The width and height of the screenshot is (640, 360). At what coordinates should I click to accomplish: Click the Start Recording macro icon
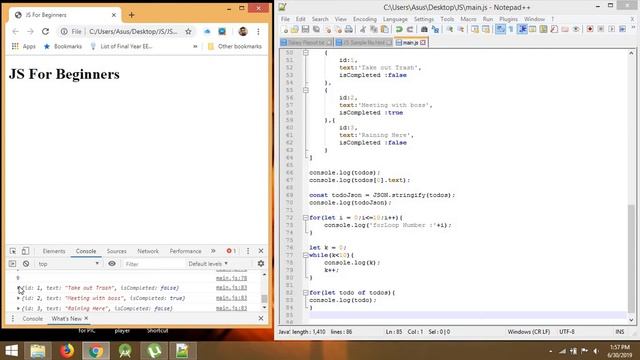(x=590, y=29)
